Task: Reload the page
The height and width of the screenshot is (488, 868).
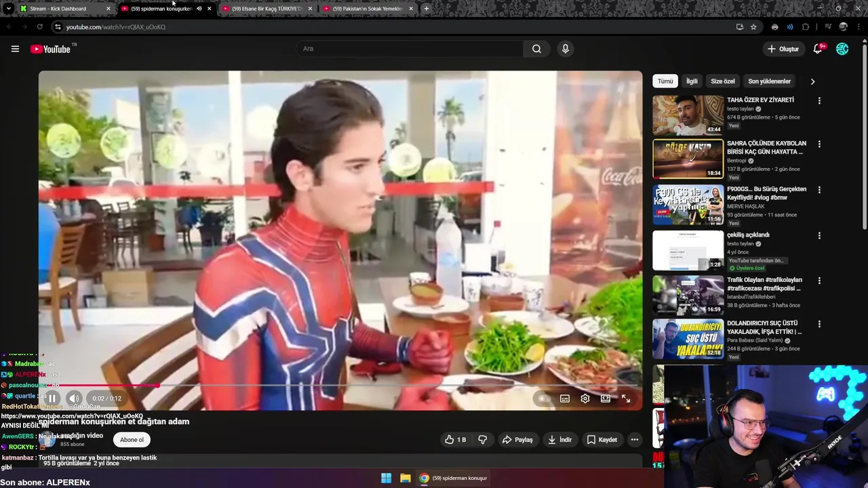Action: click(x=39, y=27)
